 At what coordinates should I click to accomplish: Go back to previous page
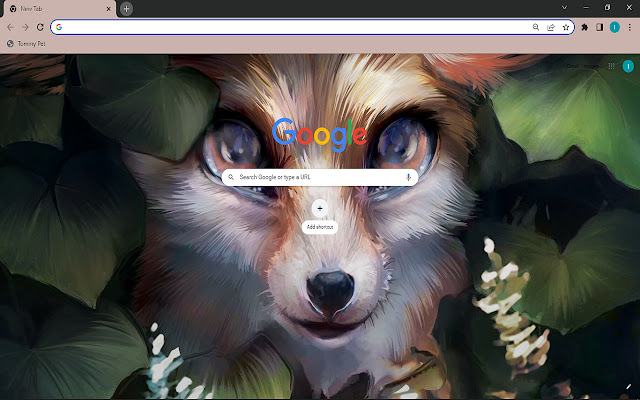click(10, 27)
